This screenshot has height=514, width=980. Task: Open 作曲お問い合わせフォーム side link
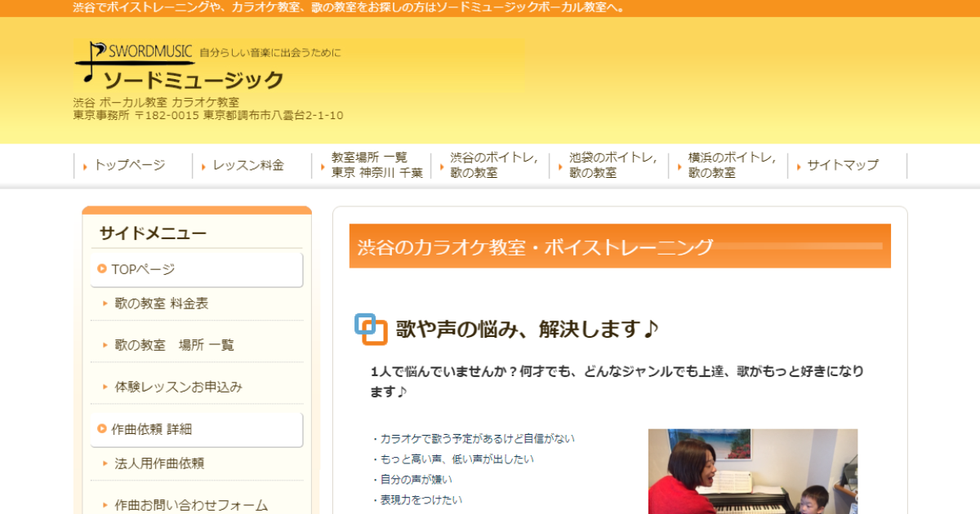[x=191, y=505]
